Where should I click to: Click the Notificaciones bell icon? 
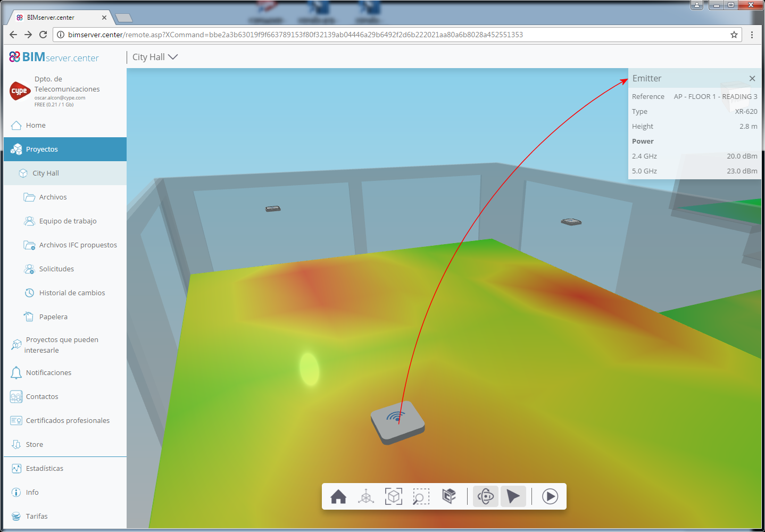pyautogui.click(x=16, y=373)
